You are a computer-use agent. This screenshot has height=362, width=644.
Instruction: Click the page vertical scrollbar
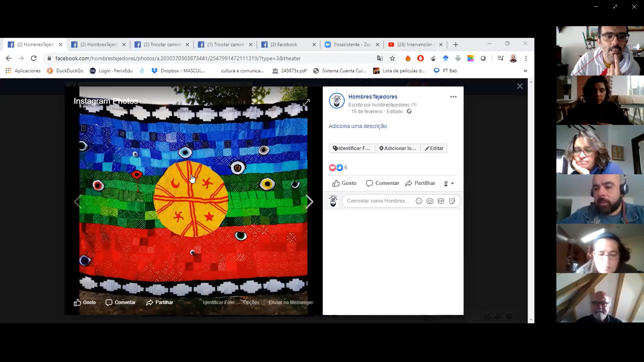click(531, 200)
